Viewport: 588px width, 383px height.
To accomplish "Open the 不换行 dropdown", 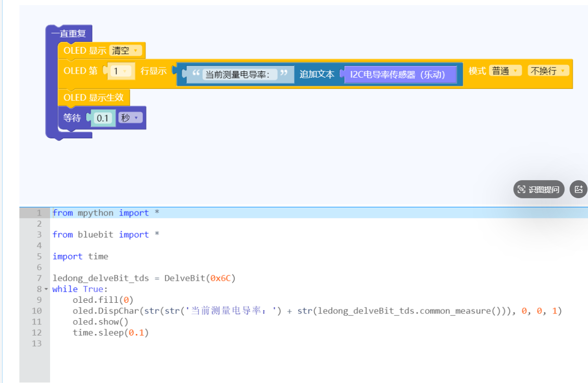I will coord(548,70).
